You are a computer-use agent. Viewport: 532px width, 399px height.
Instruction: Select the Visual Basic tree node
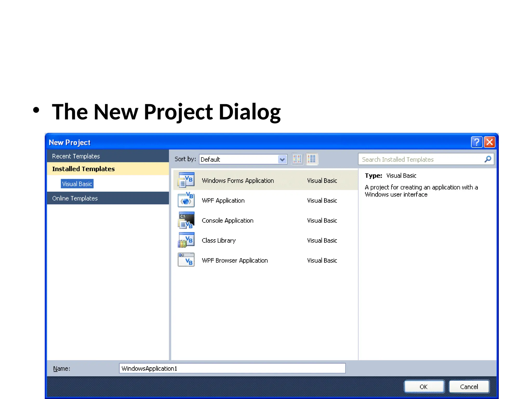coord(77,184)
